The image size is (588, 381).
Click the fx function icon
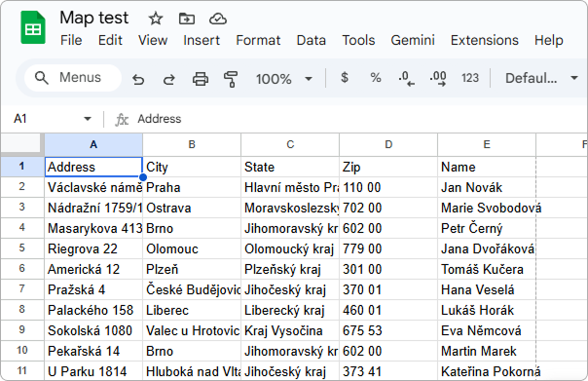tap(122, 120)
